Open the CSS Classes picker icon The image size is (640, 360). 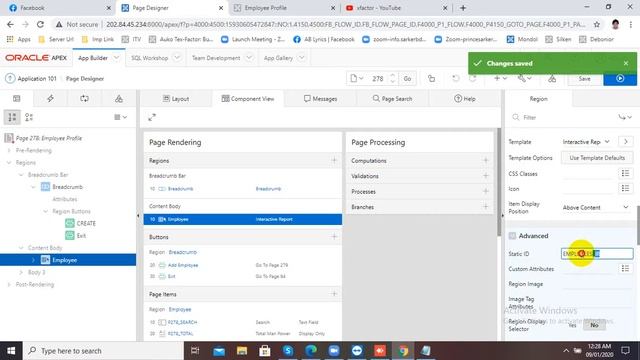pos(625,173)
